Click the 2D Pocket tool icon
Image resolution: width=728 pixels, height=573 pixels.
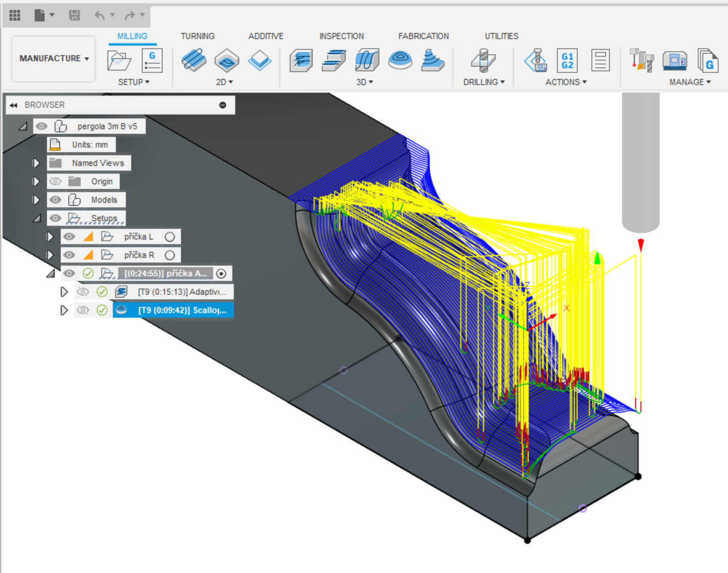tap(227, 61)
